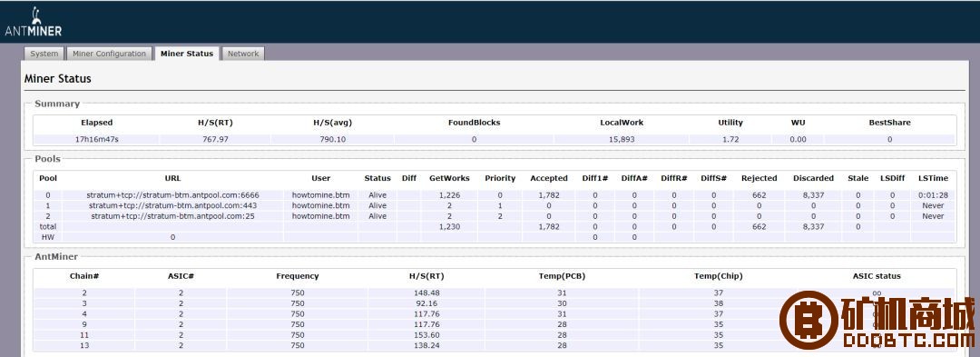
Task: Click the Temp(Chip) column header
Action: (719, 276)
